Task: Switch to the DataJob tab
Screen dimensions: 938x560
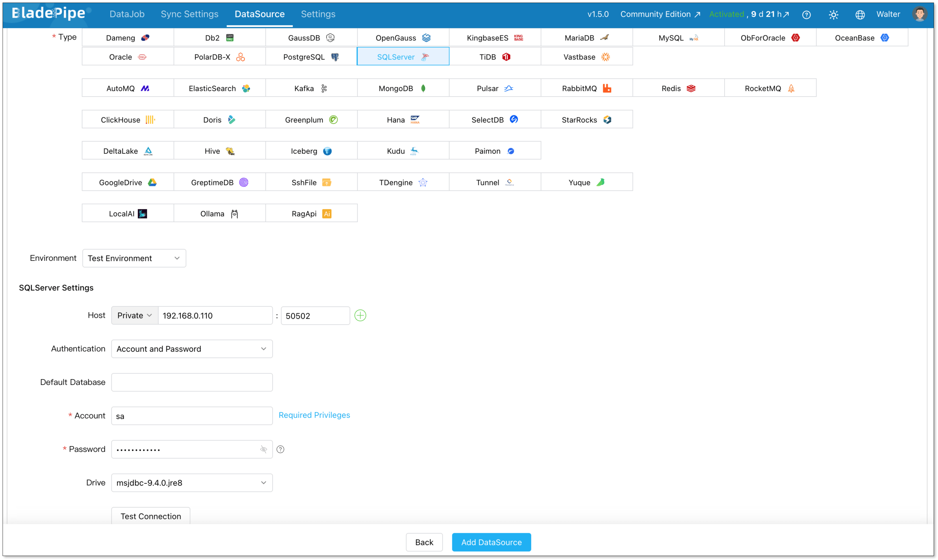Action: (127, 14)
